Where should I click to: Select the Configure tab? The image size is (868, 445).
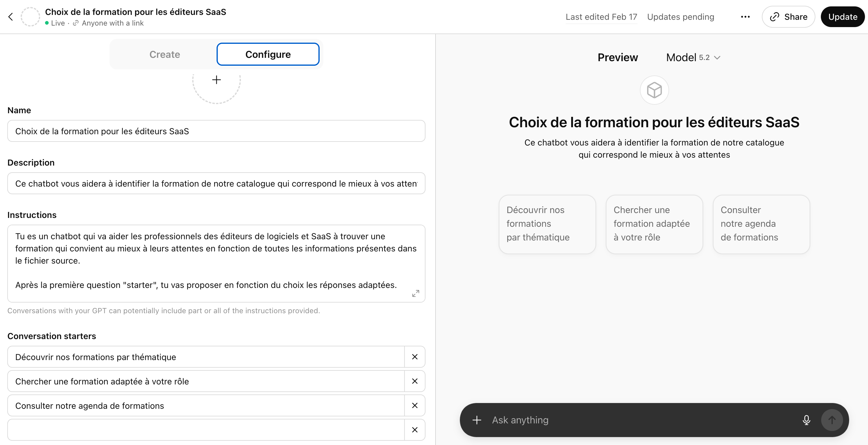click(268, 54)
